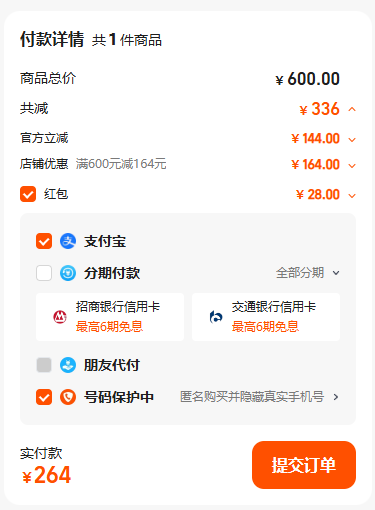The height and width of the screenshot is (510, 375).
Task: Select 交通银行信用卡 installment option
Action: tap(266, 317)
